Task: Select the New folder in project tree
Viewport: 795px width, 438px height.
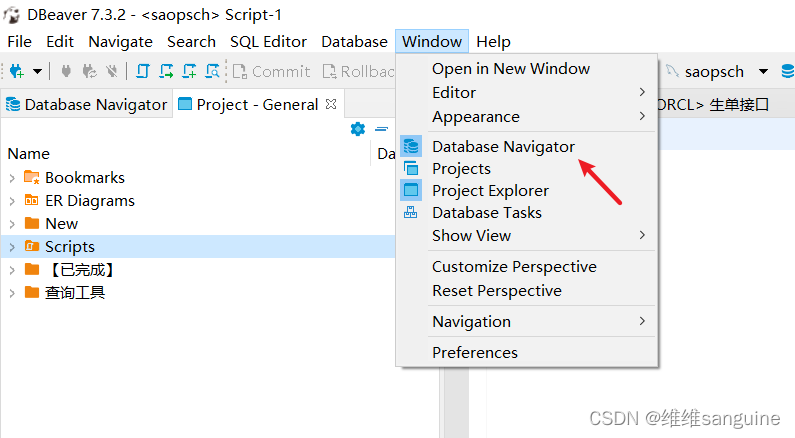Action: [61, 224]
